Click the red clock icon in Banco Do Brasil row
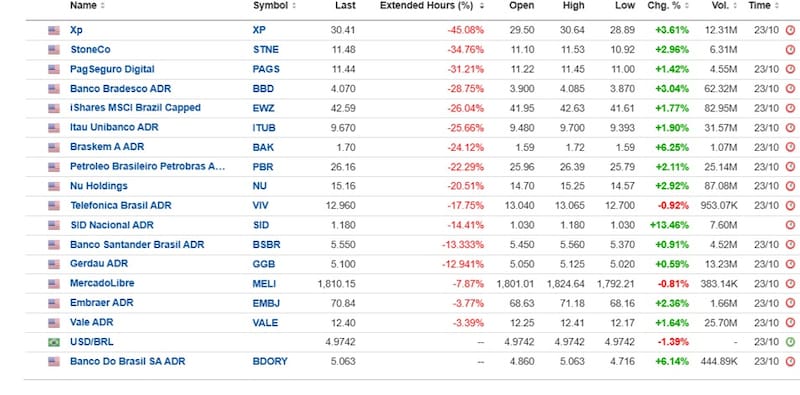The height and width of the screenshot is (395, 800). pos(790,361)
